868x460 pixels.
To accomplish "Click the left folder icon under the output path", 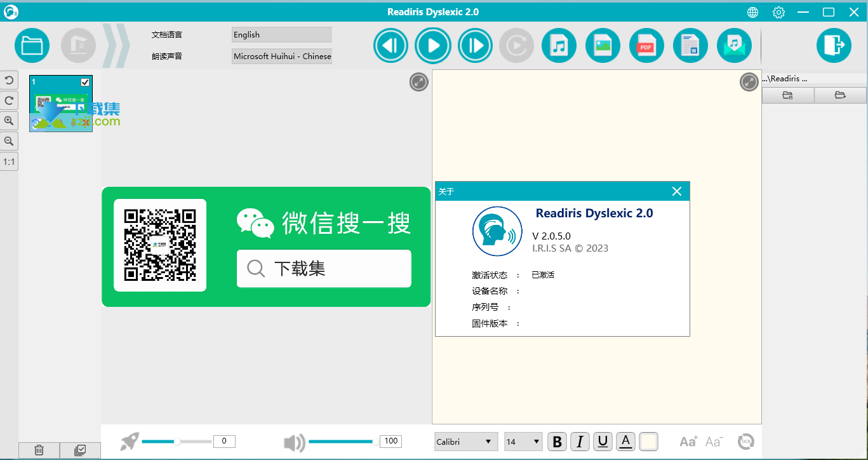I will pos(788,95).
